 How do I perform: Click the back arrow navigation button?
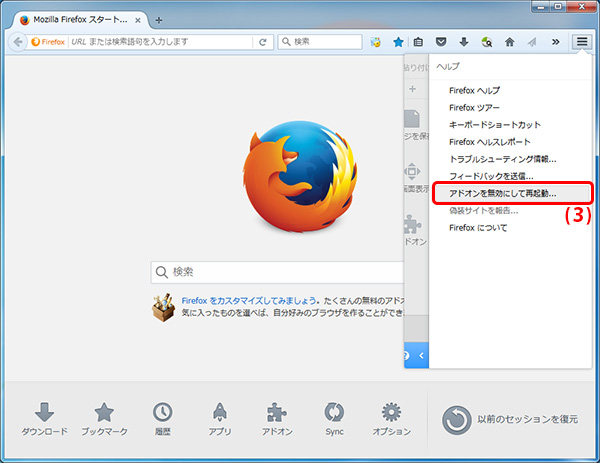18,42
